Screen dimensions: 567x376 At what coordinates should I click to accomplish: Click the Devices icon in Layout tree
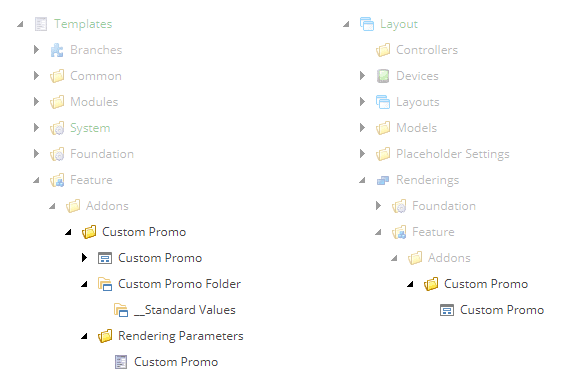point(383,76)
